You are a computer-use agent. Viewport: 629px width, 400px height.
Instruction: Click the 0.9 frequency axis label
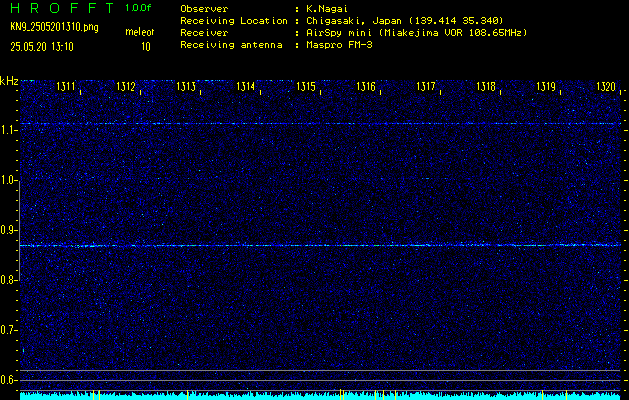pos(7,230)
